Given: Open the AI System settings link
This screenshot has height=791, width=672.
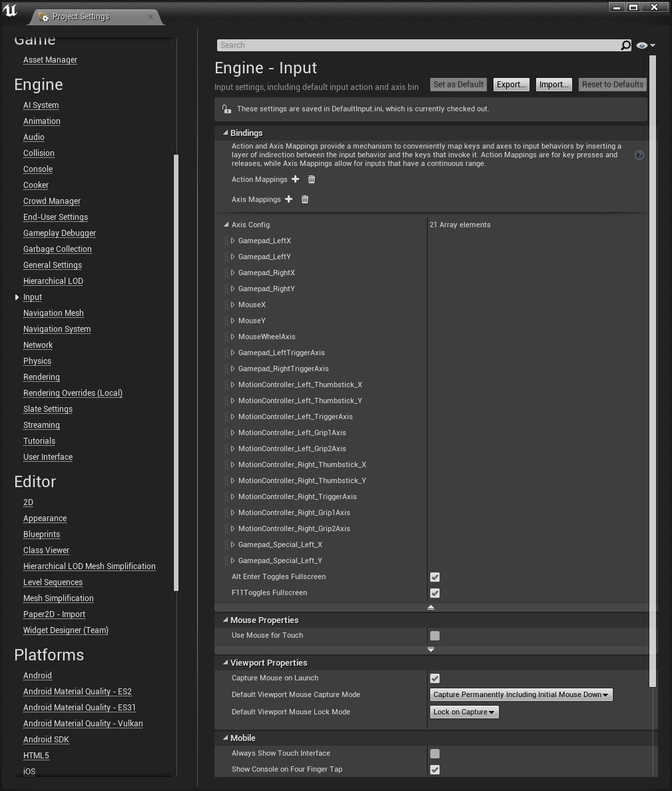Looking at the screenshot, I should coord(41,105).
